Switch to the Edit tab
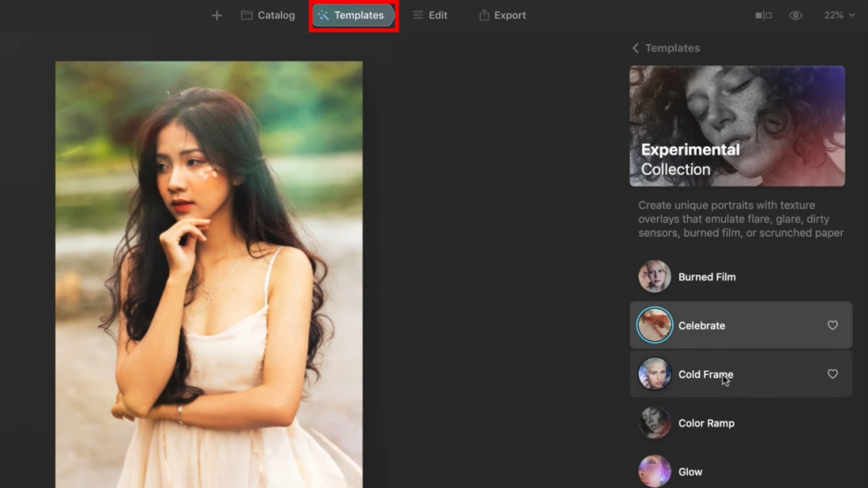This screenshot has height=488, width=868. pyautogui.click(x=430, y=15)
